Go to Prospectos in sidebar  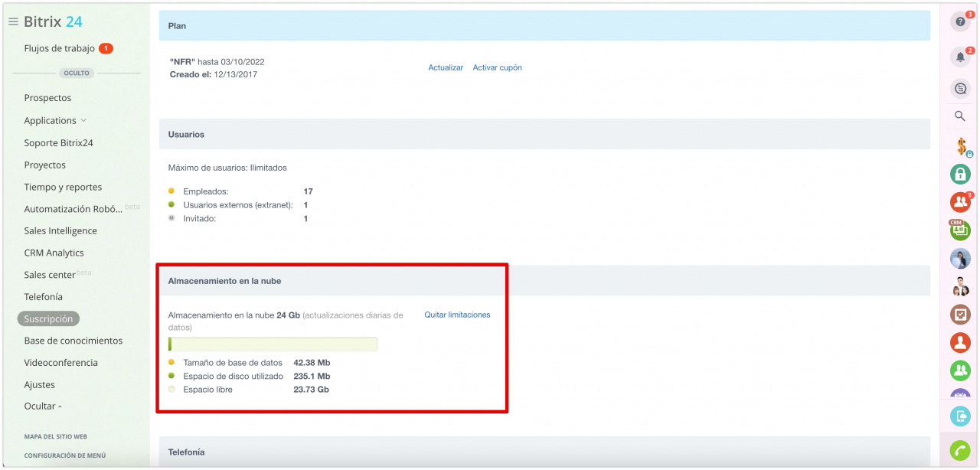(47, 98)
